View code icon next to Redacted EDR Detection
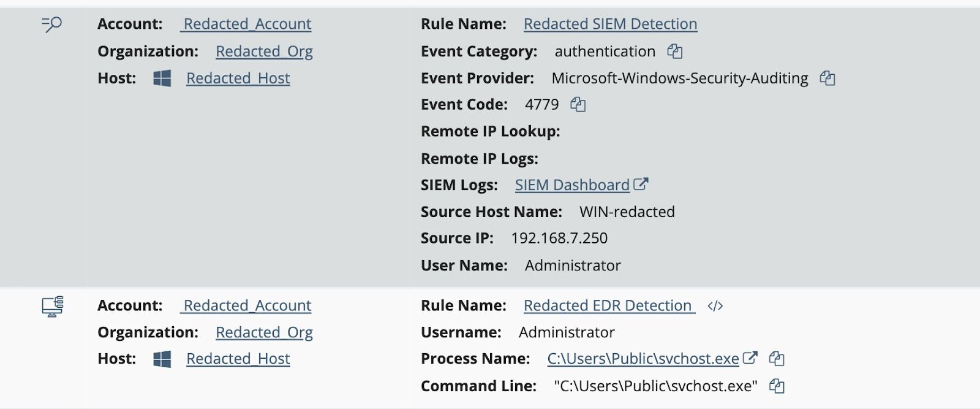Screen dimensions: 980x409 715,306
